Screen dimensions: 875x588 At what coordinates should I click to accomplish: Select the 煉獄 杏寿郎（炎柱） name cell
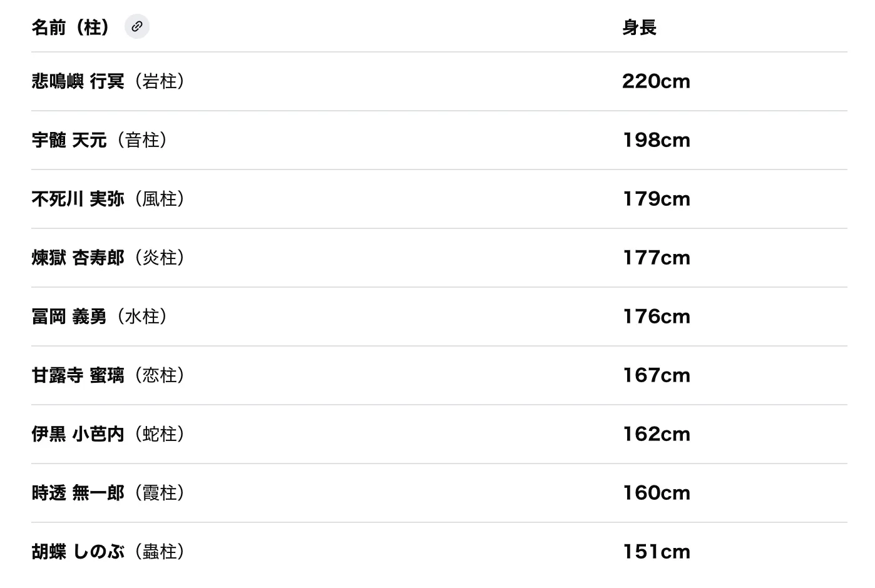coord(108,258)
